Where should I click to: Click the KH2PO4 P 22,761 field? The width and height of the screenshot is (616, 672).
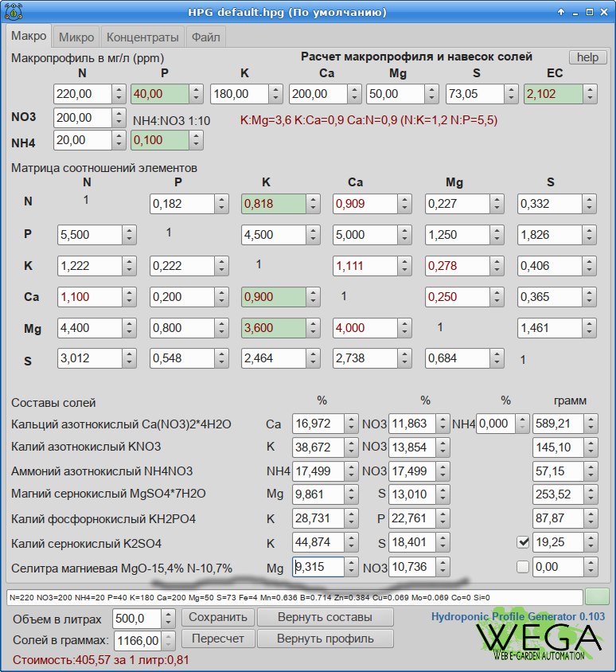coord(412,518)
